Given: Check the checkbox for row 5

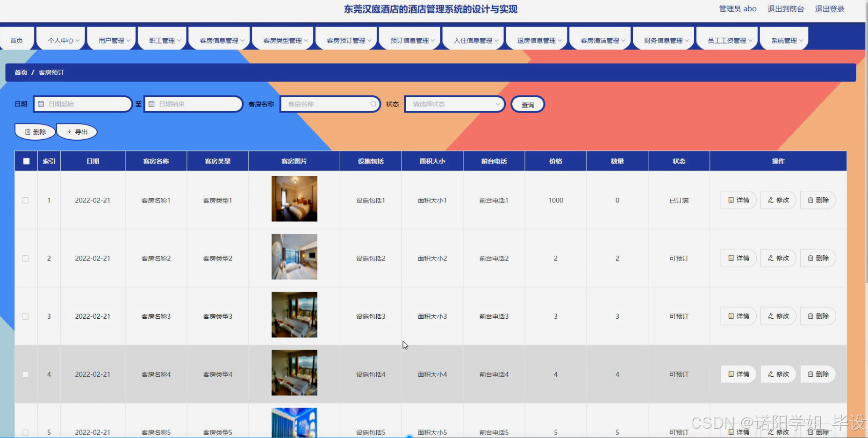Looking at the screenshot, I should (x=26, y=432).
